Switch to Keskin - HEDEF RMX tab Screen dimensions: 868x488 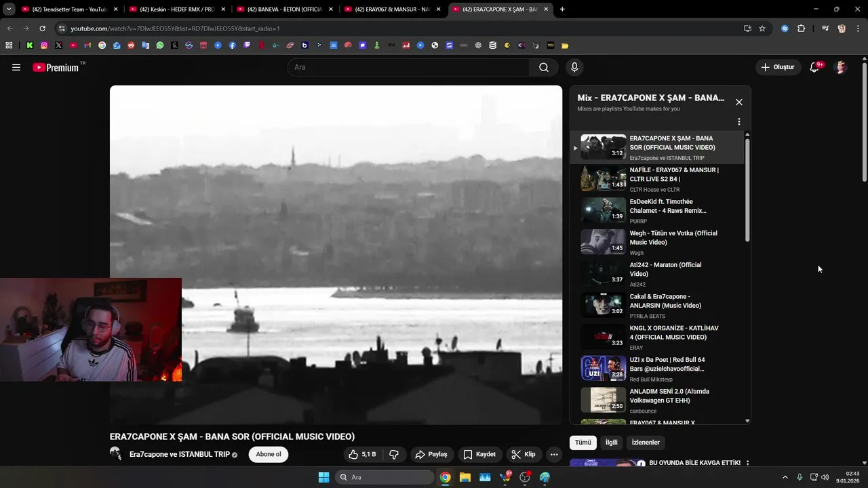[x=177, y=9]
